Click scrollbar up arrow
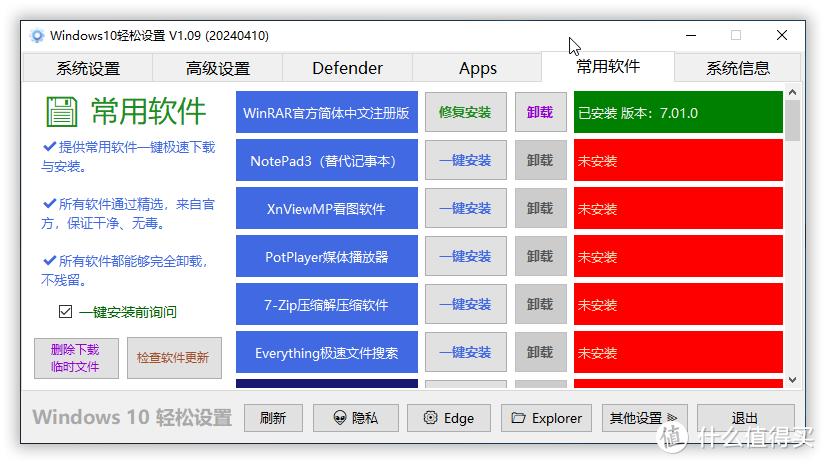 [792, 92]
